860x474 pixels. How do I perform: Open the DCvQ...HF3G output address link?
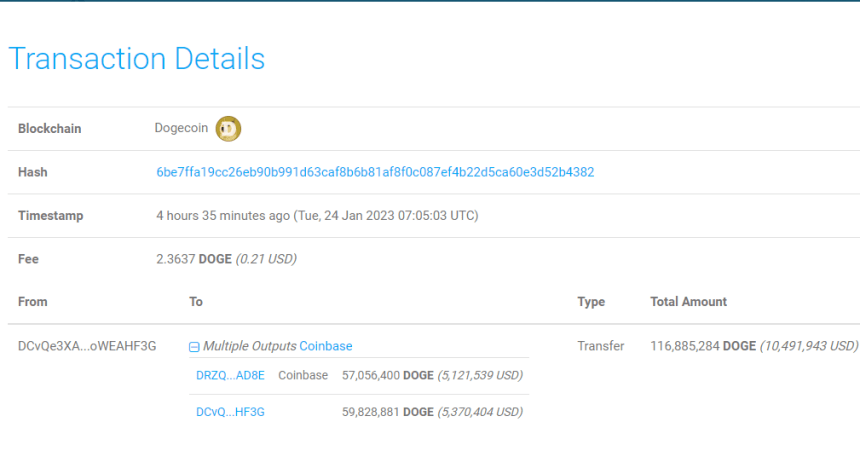tap(230, 412)
